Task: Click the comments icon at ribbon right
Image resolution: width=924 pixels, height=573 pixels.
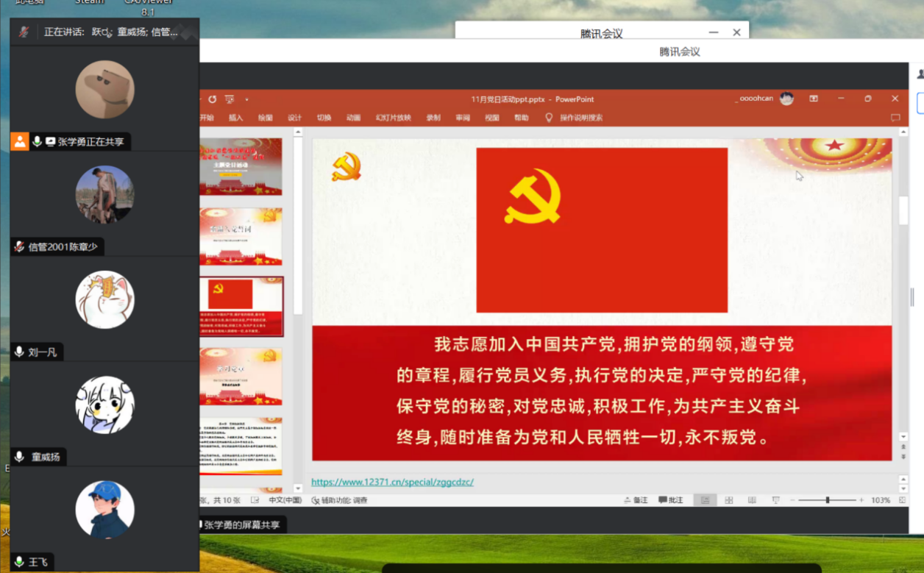Action: [x=895, y=118]
